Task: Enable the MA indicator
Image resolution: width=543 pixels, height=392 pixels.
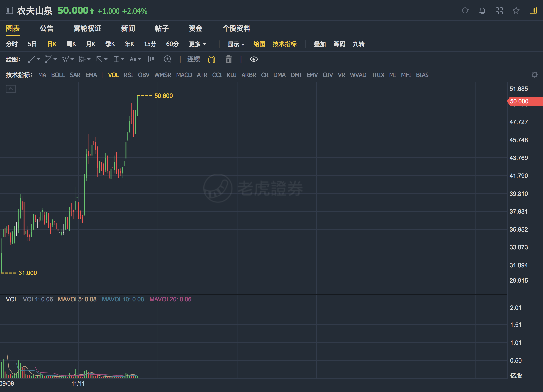Action: [x=42, y=75]
